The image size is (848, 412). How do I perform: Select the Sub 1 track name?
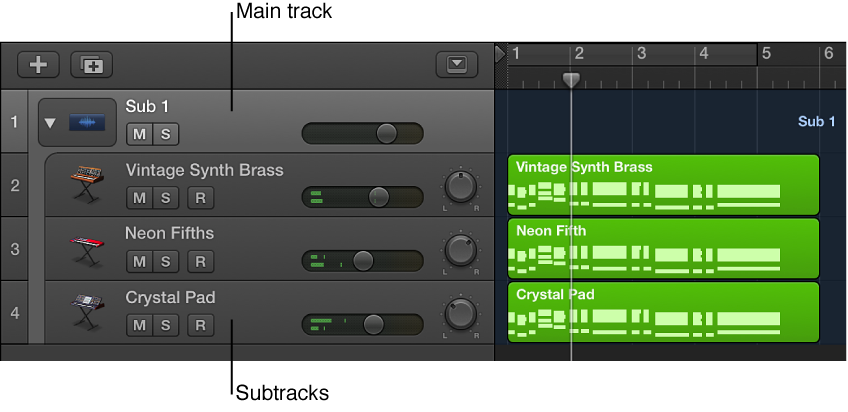click(x=147, y=107)
